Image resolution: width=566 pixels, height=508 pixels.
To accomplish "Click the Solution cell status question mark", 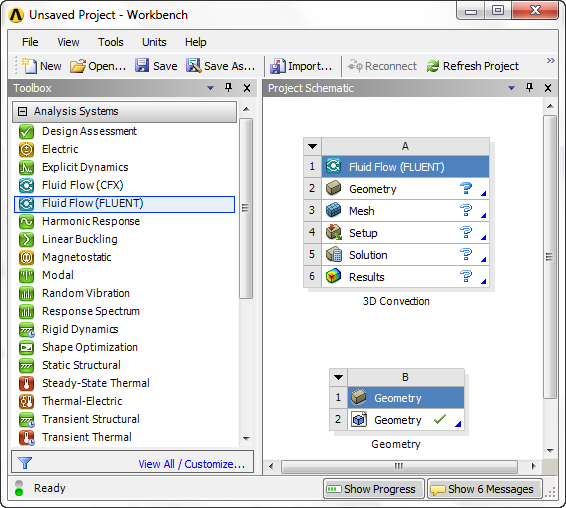I will pyautogui.click(x=466, y=254).
